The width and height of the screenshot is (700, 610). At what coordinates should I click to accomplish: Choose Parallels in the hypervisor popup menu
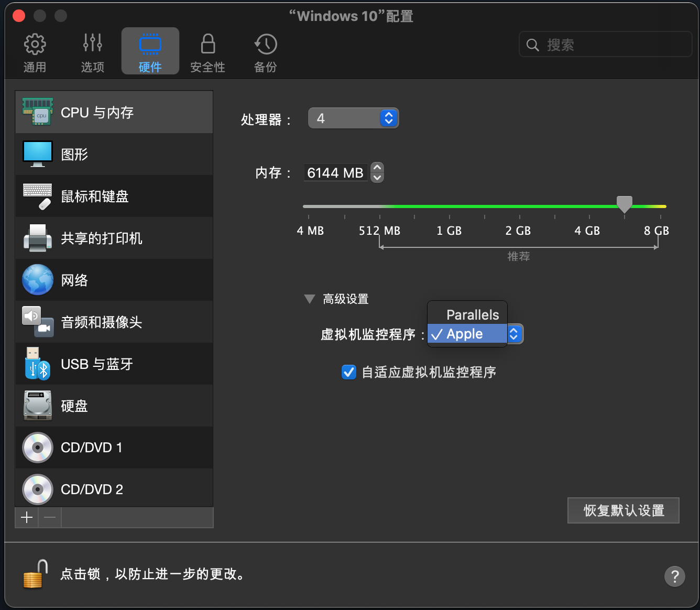tap(472, 314)
